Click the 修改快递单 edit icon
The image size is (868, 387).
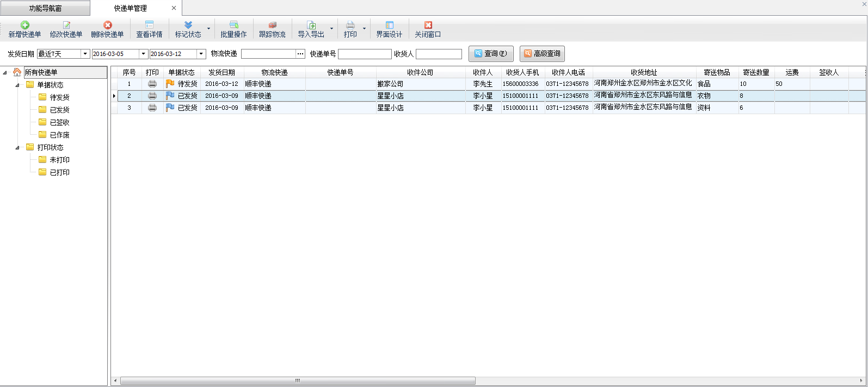tap(66, 26)
